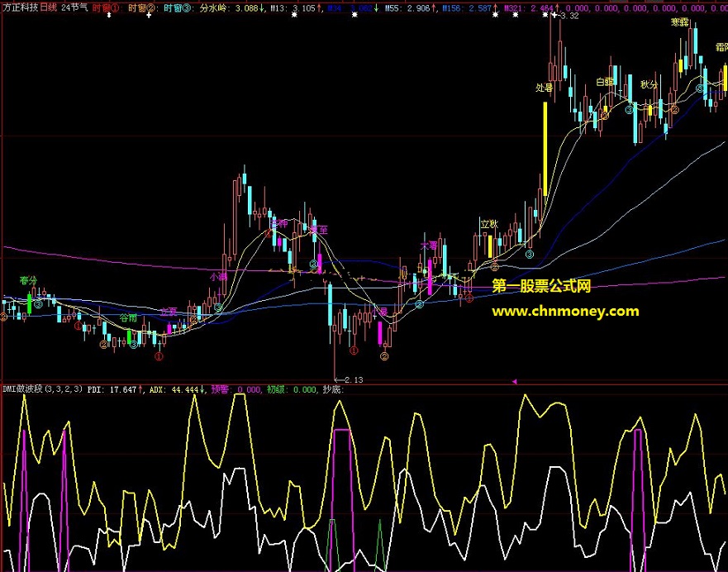Viewport: 728px width, 572px height.
Task: Click the 白露 solar term label
Action: point(605,82)
